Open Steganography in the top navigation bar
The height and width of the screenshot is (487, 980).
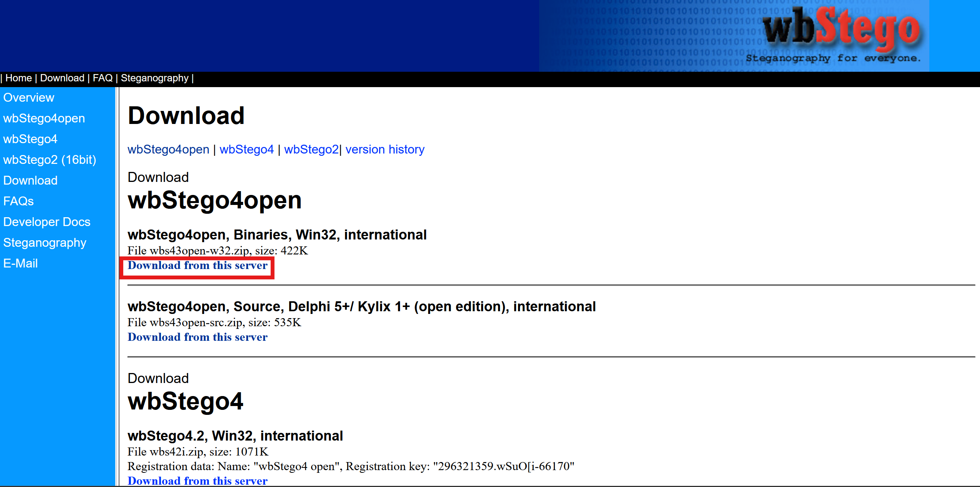coord(155,78)
